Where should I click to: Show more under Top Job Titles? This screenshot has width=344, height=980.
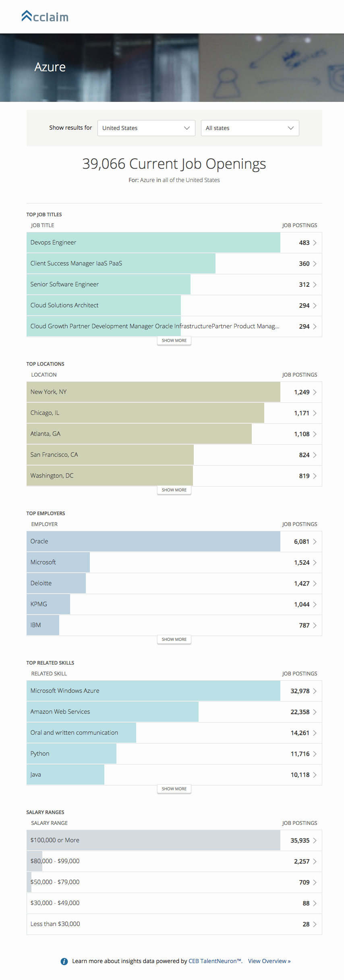tap(174, 341)
